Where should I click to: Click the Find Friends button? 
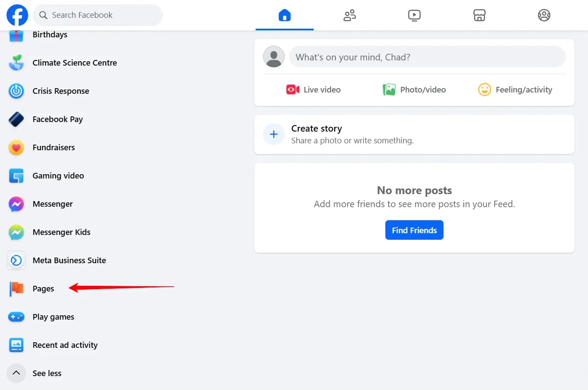click(x=414, y=230)
